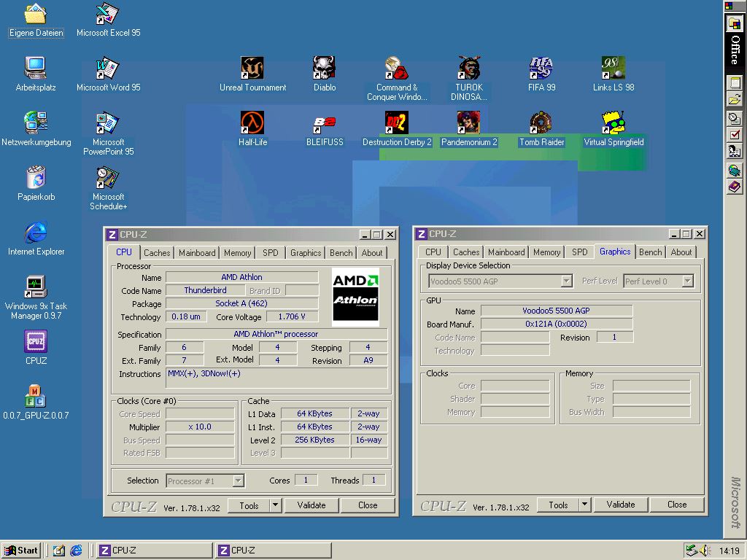Viewport: 747px width, 560px height.
Task: Click quick launch notepad pencil icon
Action: pos(58,551)
